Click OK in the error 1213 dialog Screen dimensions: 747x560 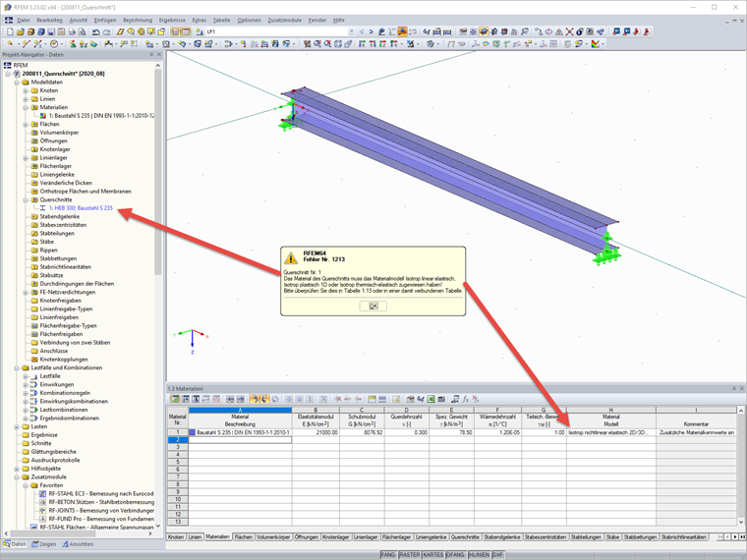(373, 306)
